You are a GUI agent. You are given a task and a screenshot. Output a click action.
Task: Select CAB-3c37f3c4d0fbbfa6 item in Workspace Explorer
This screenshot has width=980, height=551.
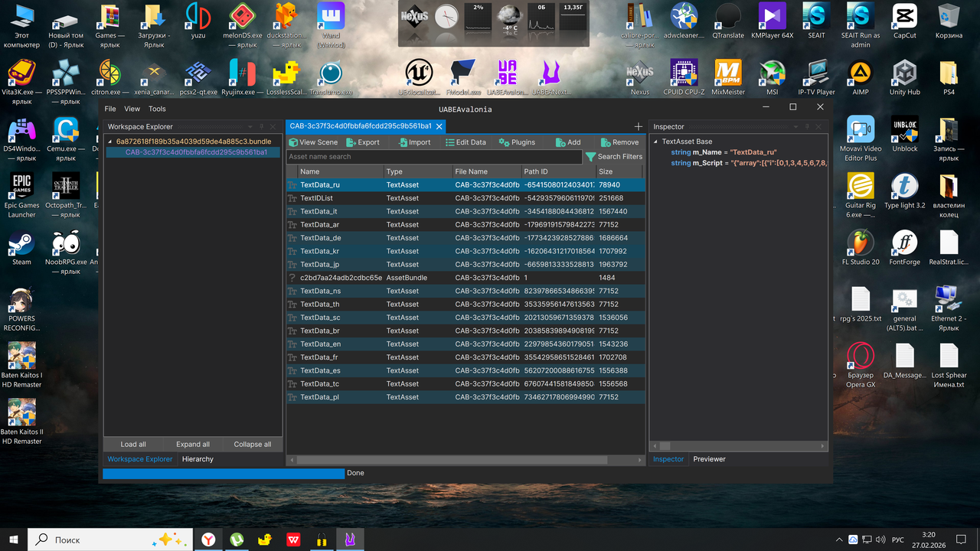click(196, 152)
